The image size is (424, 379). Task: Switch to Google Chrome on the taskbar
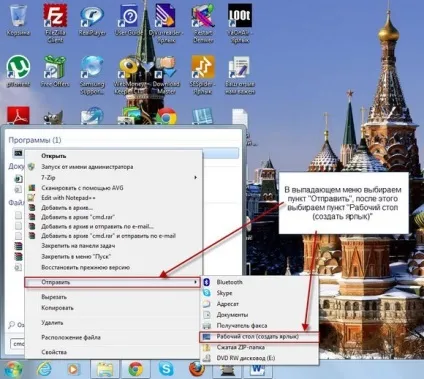click(135, 369)
